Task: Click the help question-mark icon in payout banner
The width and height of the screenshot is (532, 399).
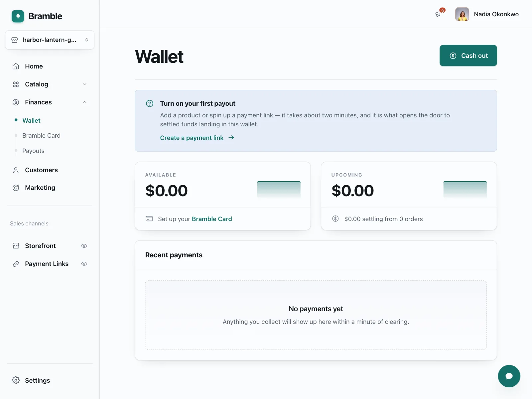Action: [x=150, y=103]
